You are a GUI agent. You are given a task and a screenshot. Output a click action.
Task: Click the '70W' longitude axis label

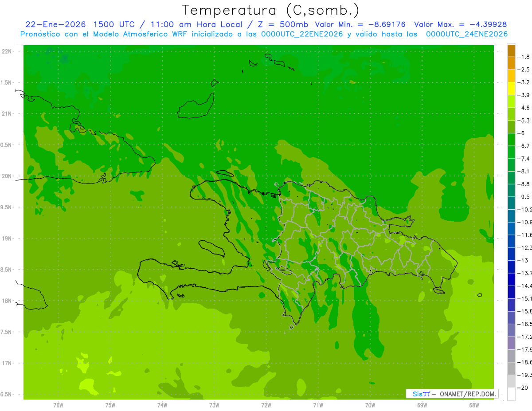pyautogui.click(x=370, y=405)
